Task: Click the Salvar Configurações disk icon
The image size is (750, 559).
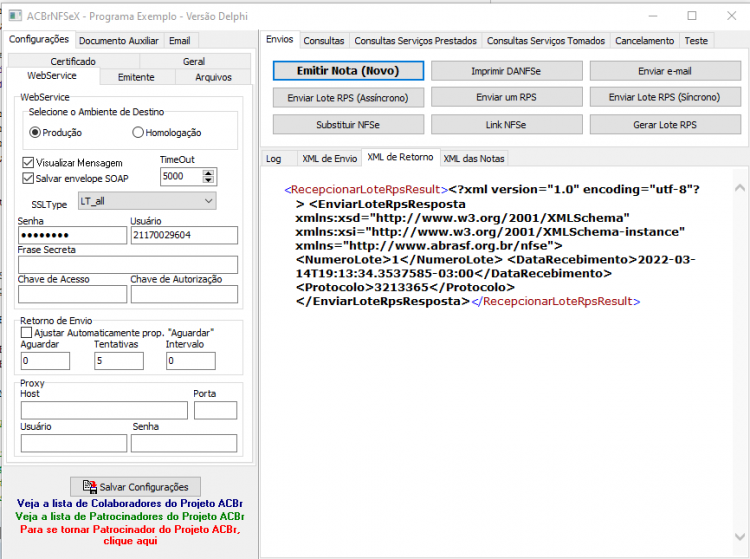Action: click(89, 486)
